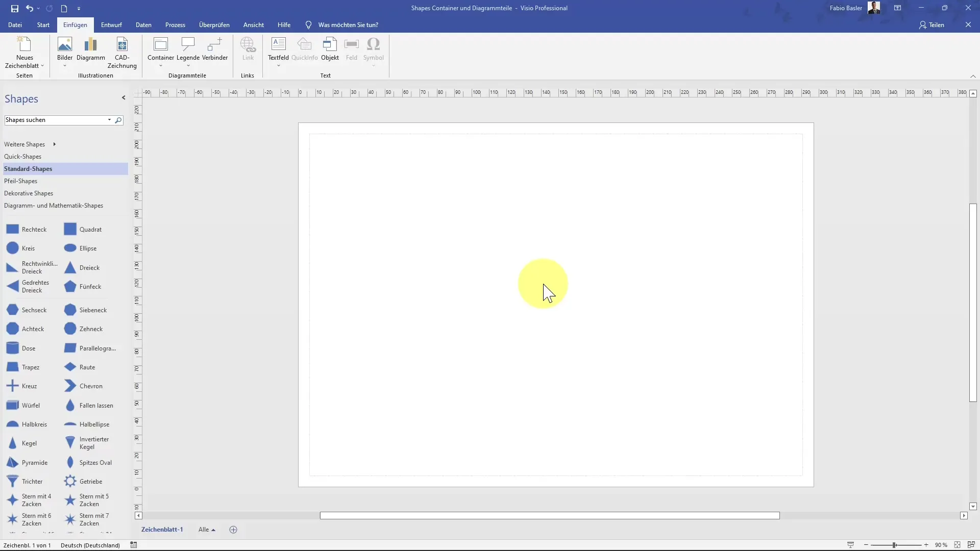Insert a new drawing page (Neues Zeichenblatt)
Screen dimensions: 980x551
coord(24,53)
